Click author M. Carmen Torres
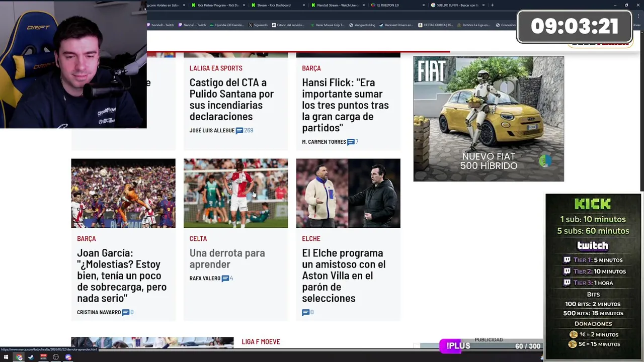 324,142
